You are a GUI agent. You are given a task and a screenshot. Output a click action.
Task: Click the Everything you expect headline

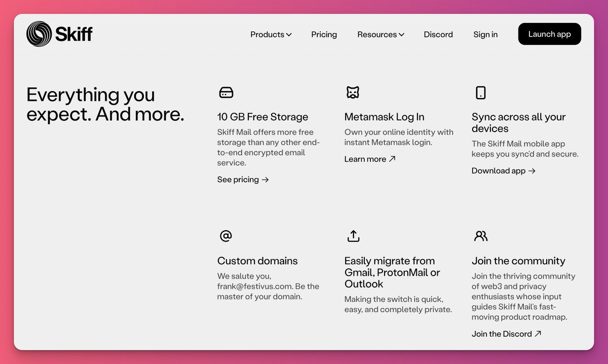pos(105,104)
